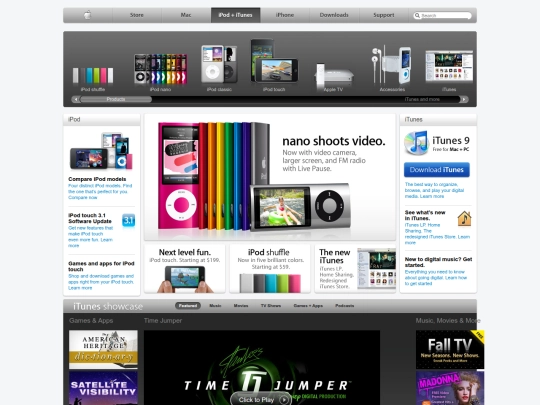This screenshot has width=540, height=405.
Task: Open the Store tab
Action: pos(137,15)
